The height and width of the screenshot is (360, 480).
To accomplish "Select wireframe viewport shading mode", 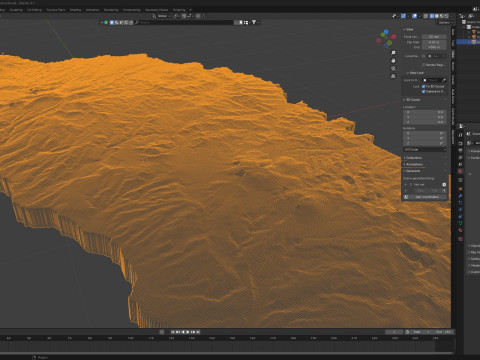I will coord(432,16).
